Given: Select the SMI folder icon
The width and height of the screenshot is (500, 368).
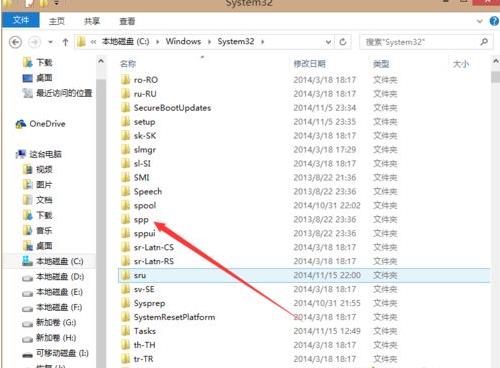Looking at the screenshot, I should (x=125, y=177).
